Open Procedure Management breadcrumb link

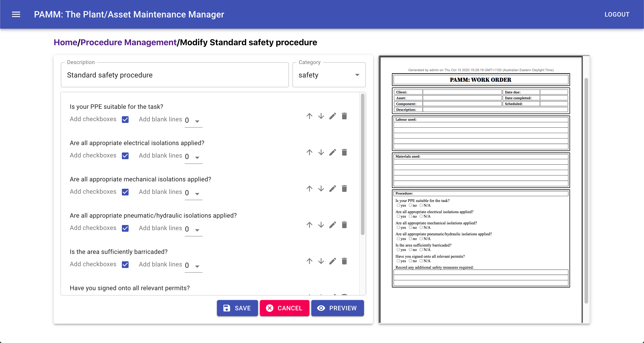point(129,42)
